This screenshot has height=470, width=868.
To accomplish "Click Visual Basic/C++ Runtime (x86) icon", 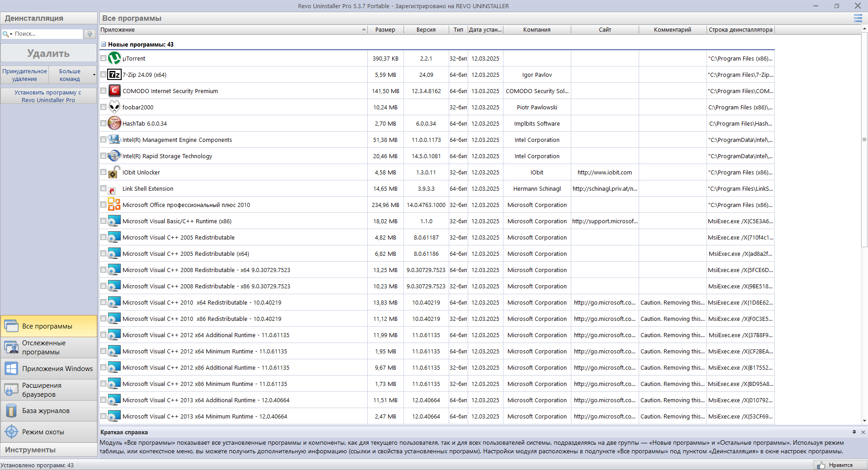I will [114, 221].
